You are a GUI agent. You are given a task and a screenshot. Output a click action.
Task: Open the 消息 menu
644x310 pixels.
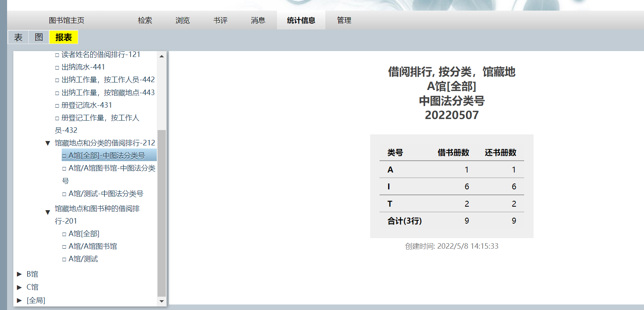pos(258,20)
